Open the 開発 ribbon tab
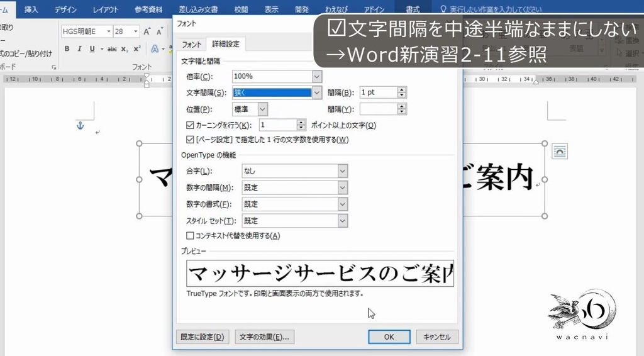 click(302, 9)
